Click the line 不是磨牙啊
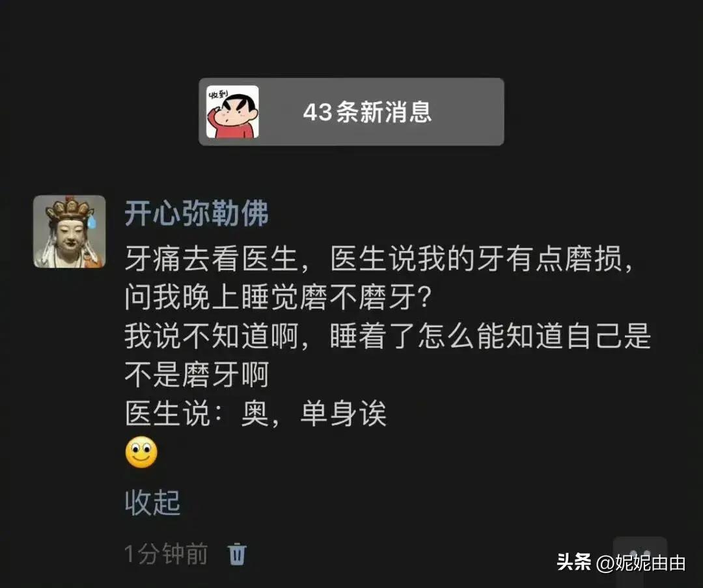This screenshot has width=703, height=588. tap(197, 375)
